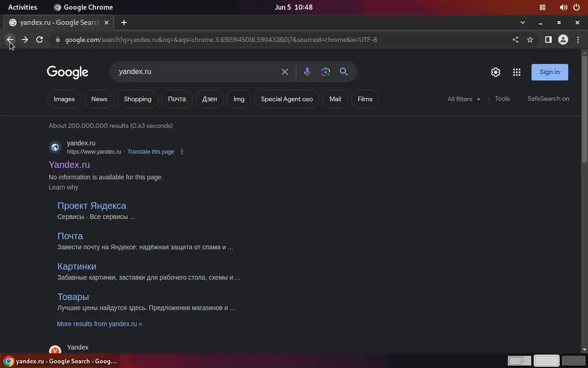Image resolution: width=588 pixels, height=368 pixels.
Task: Open the power menu icon
Action: [x=577, y=7]
